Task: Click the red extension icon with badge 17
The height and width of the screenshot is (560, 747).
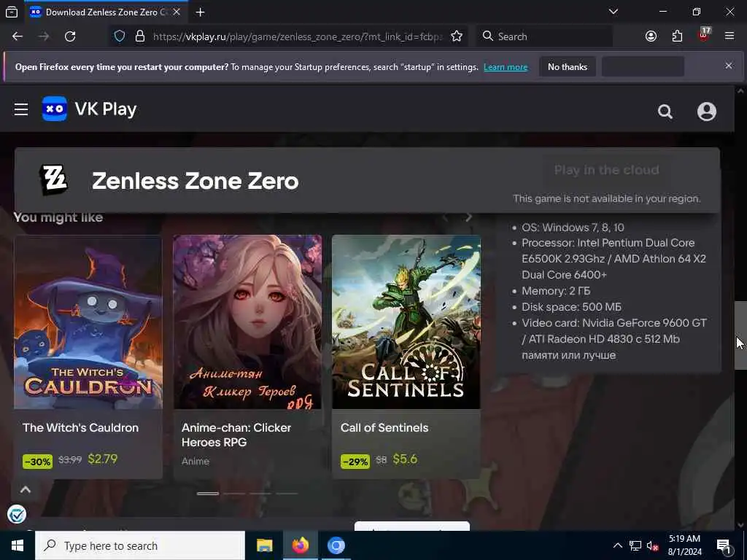Action: click(704, 35)
